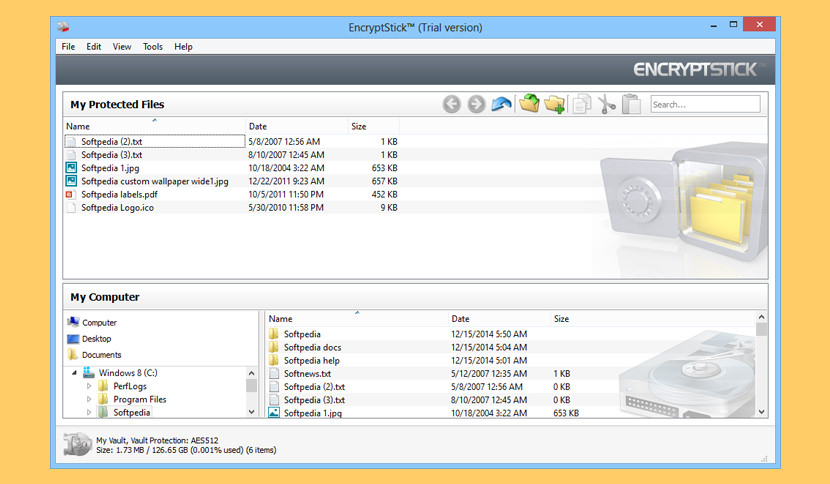The image size is (830, 484).
Task: Sort My Computer list by Name column
Action: (x=357, y=319)
